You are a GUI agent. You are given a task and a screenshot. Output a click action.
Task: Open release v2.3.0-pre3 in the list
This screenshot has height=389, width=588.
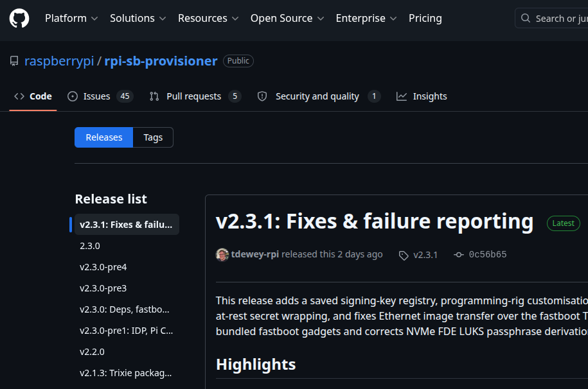tap(103, 288)
